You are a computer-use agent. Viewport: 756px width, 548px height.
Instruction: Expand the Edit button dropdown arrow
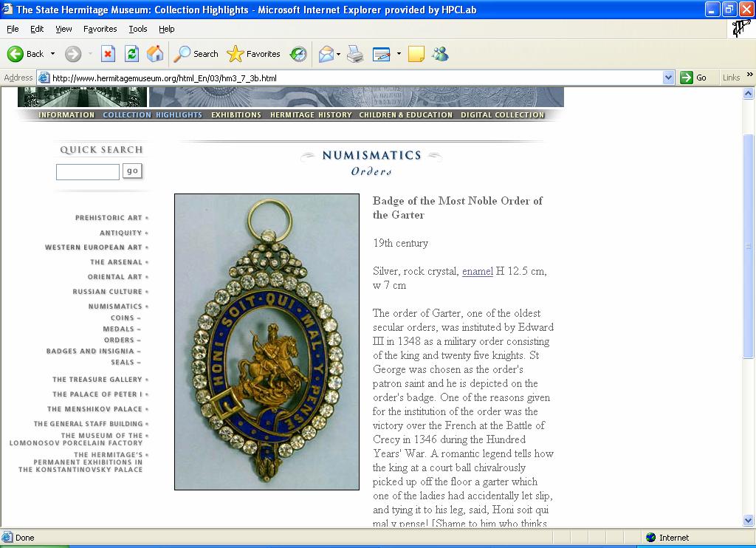coord(399,54)
